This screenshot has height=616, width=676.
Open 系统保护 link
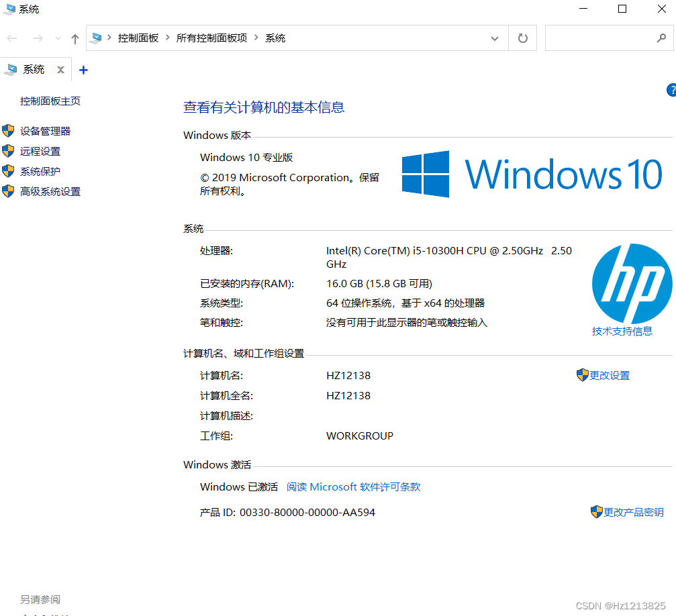click(40, 171)
